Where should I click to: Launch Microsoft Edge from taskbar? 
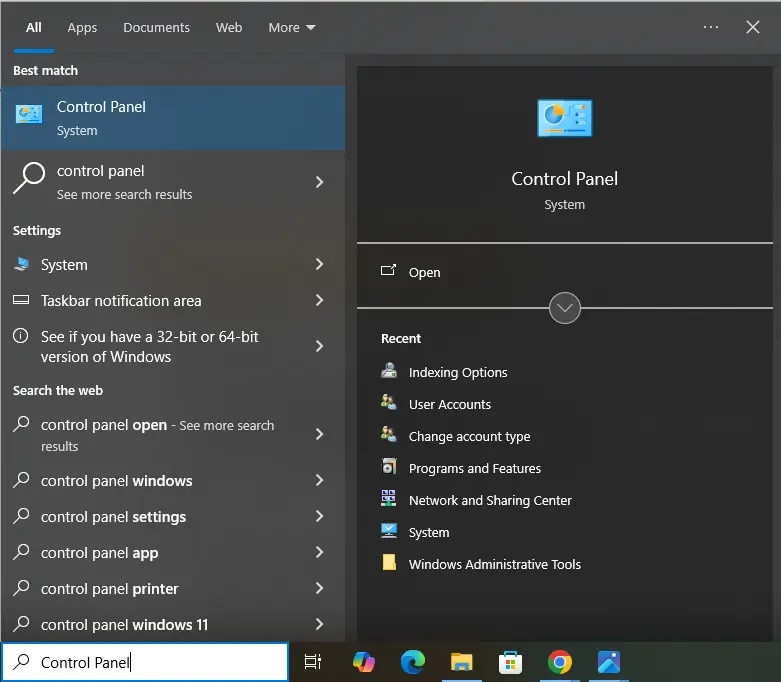(412, 661)
